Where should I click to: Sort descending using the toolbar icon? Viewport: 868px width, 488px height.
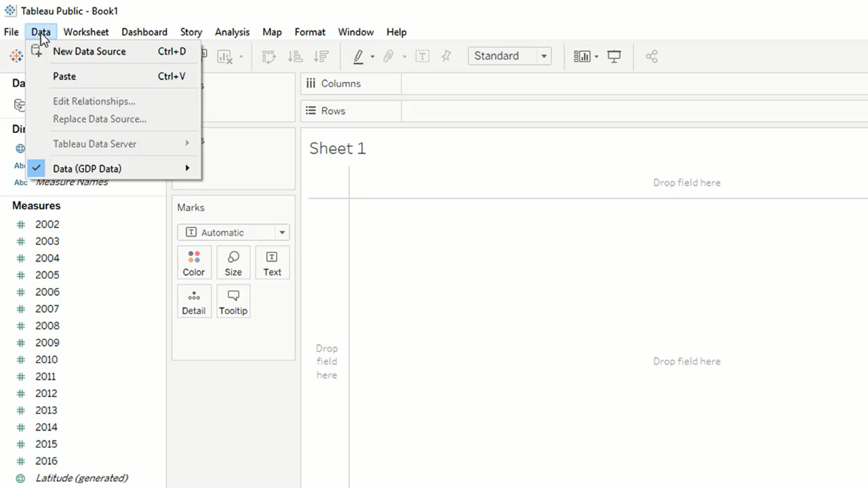coord(321,57)
